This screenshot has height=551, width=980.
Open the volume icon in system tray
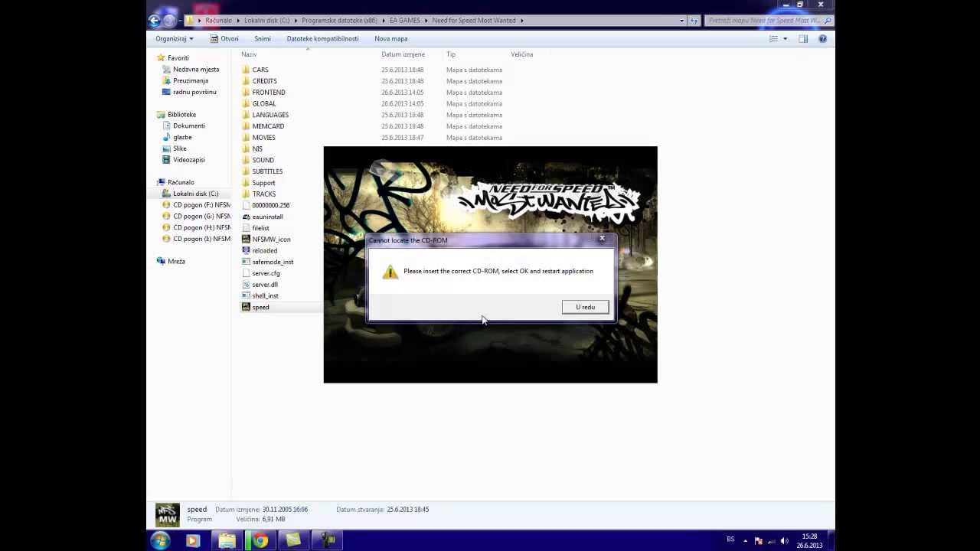pyautogui.click(x=784, y=541)
